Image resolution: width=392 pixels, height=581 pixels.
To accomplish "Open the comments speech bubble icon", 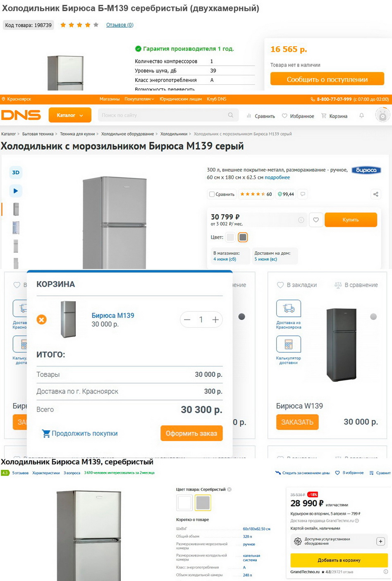I will (x=303, y=194).
